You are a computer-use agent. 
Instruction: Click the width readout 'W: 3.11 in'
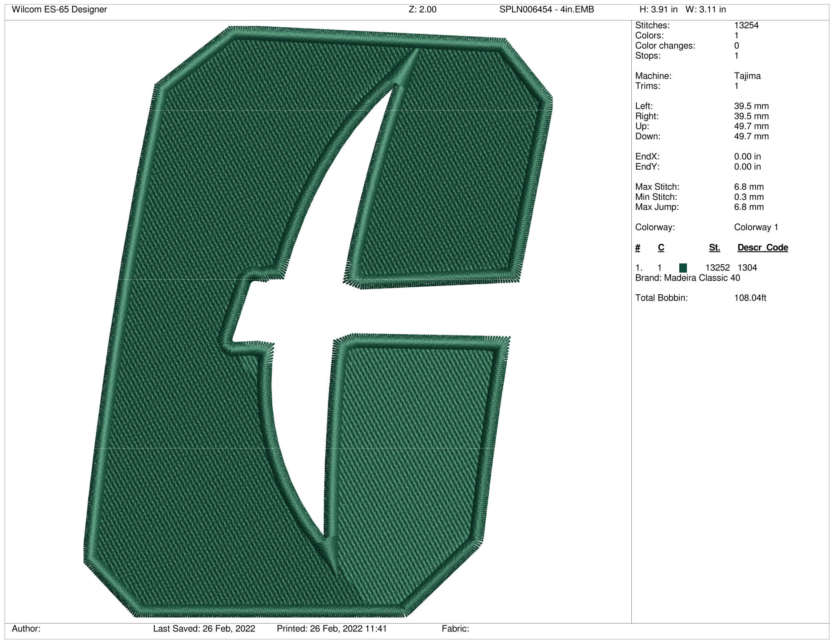706,9
